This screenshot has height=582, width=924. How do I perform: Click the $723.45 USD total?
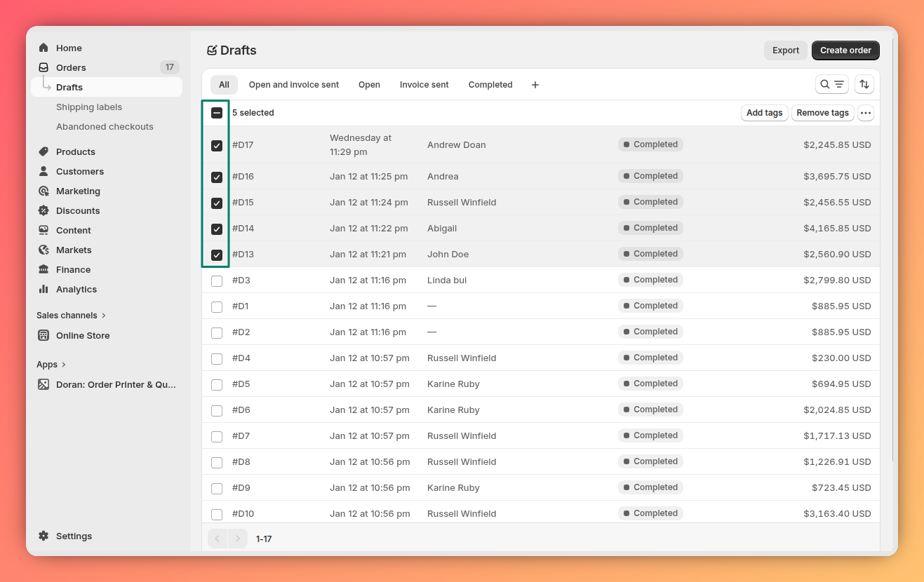[841, 487]
